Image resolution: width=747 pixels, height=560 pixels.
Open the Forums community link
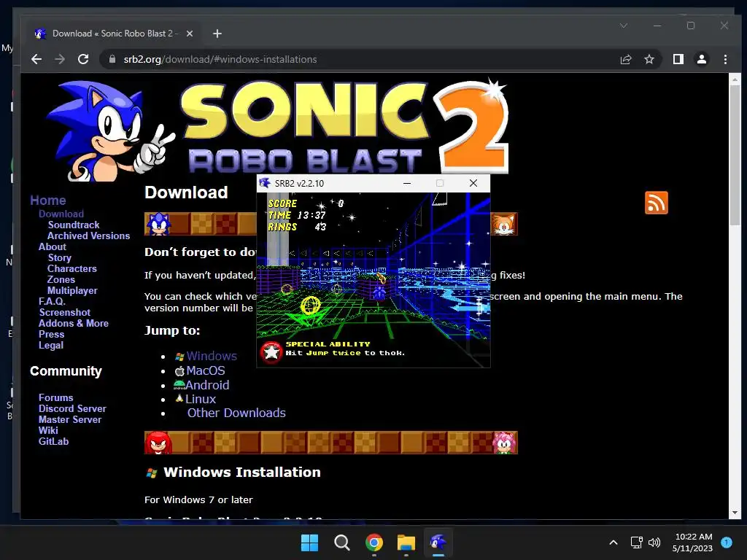tap(55, 397)
